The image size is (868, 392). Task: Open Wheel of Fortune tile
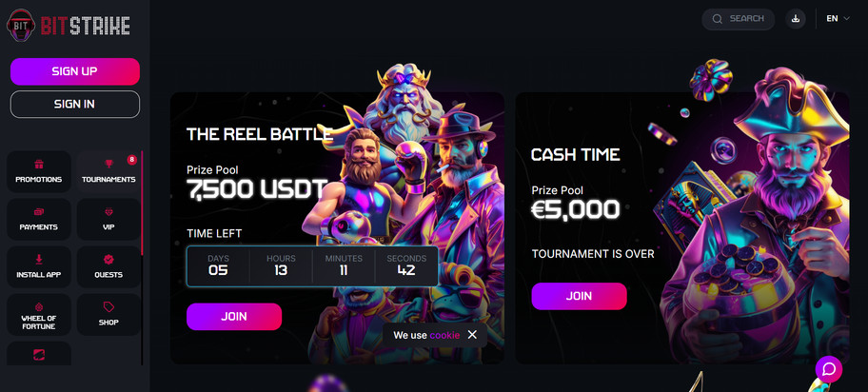coord(39,315)
